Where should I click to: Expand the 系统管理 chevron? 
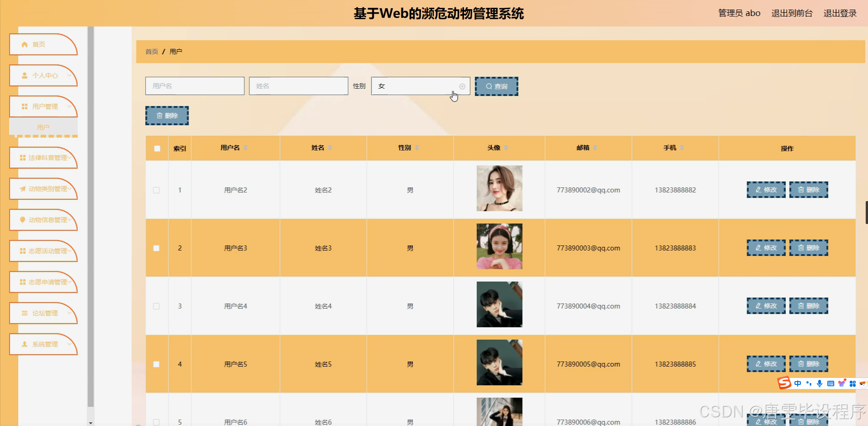pos(69,344)
